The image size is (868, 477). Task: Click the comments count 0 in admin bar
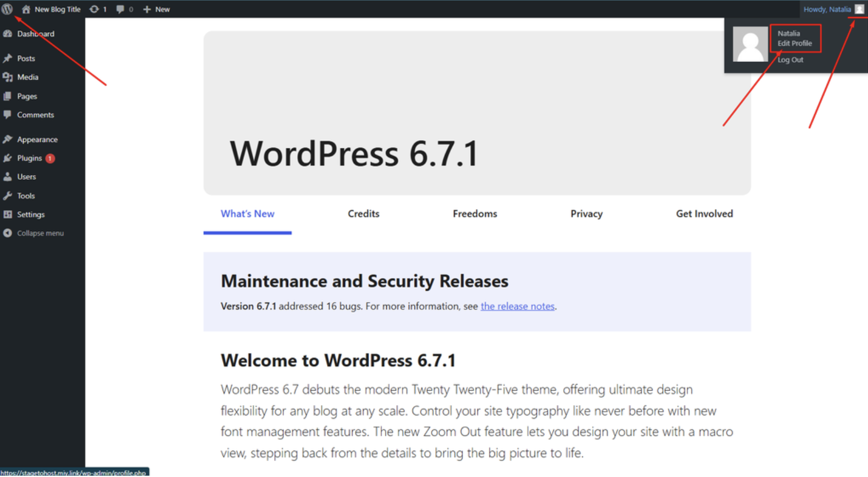(131, 9)
